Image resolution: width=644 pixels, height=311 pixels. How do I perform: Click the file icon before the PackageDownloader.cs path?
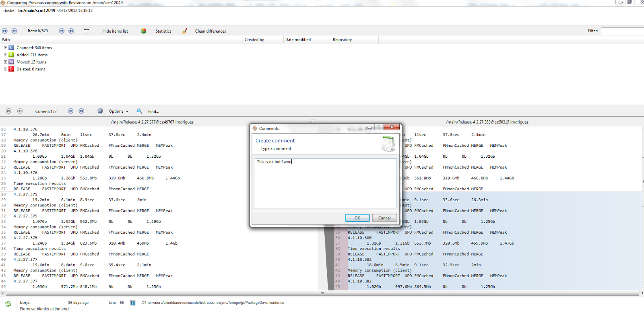(132, 303)
